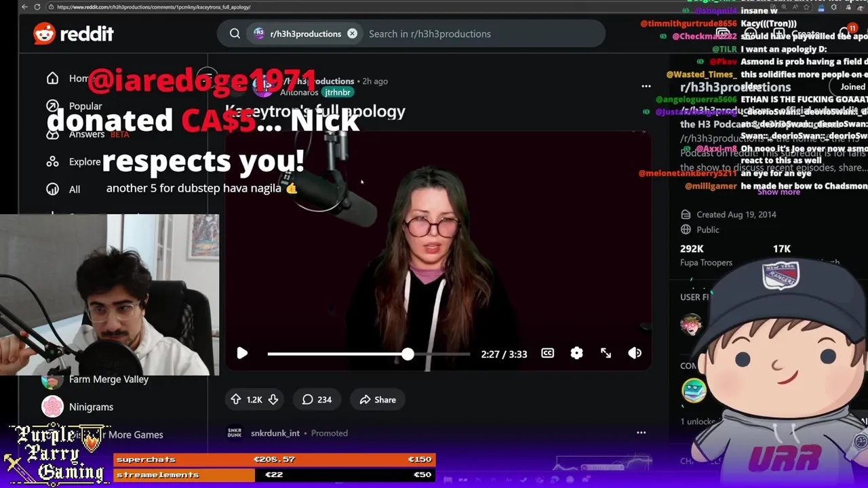Image resolution: width=868 pixels, height=488 pixels.
Task: Click the All chart icon
Action: coord(52,189)
